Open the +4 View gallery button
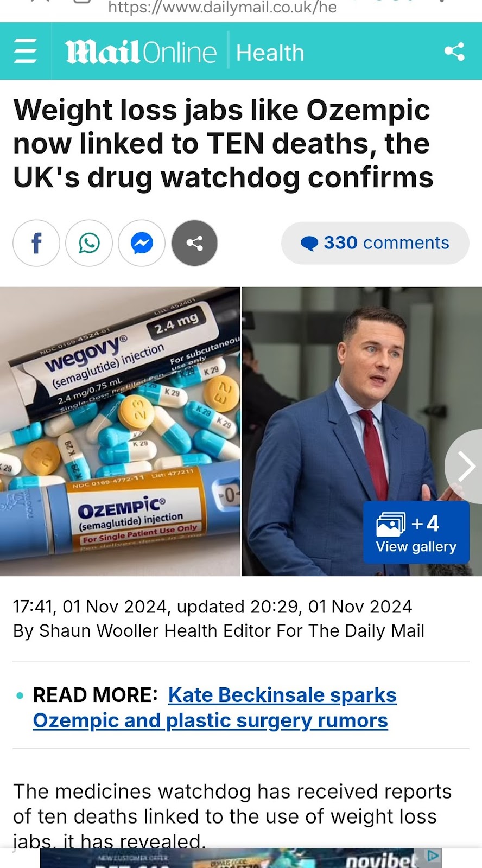 click(416, 532)
